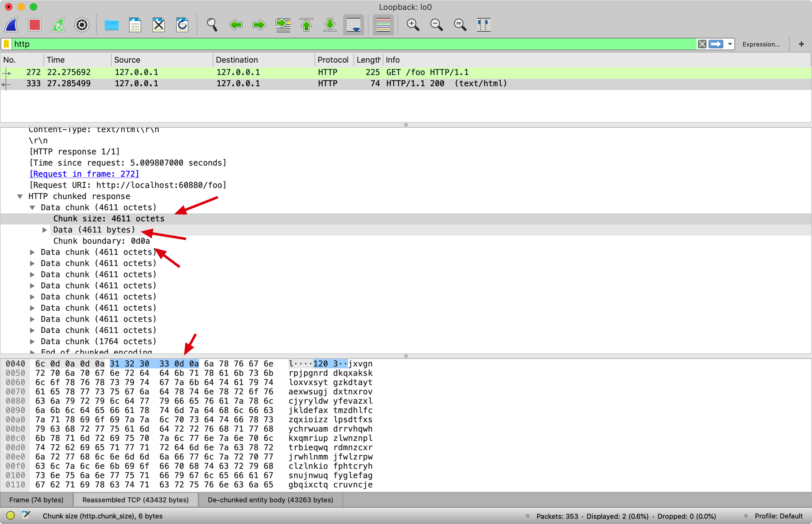The height and width of the screenshot is (524, 812).
Task: Open a capture file with folder icon
Action: point(111,25)
